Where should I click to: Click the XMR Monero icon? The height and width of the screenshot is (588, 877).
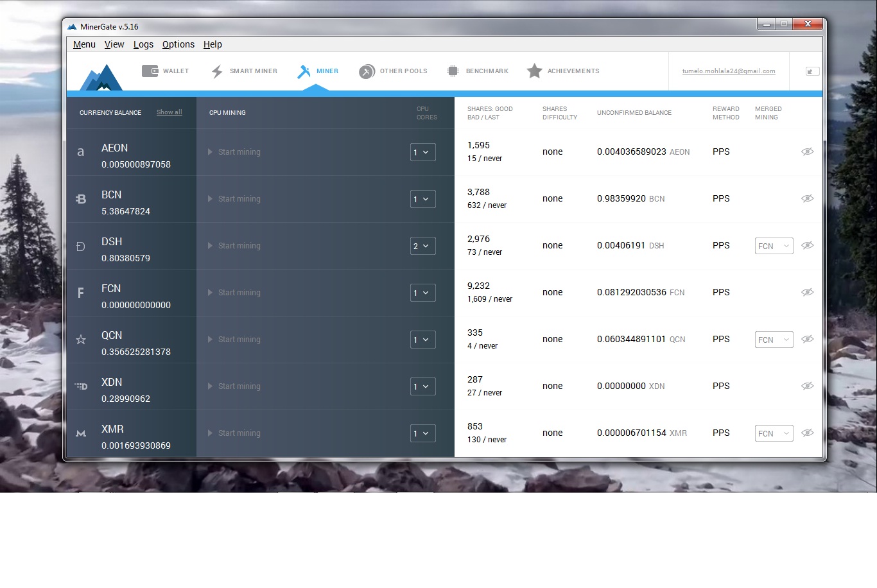(x=81, y=433)
